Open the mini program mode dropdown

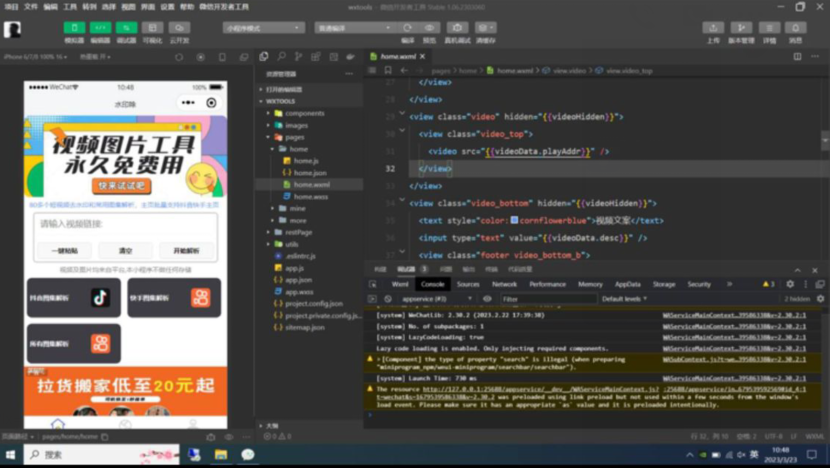coord(262,29)
